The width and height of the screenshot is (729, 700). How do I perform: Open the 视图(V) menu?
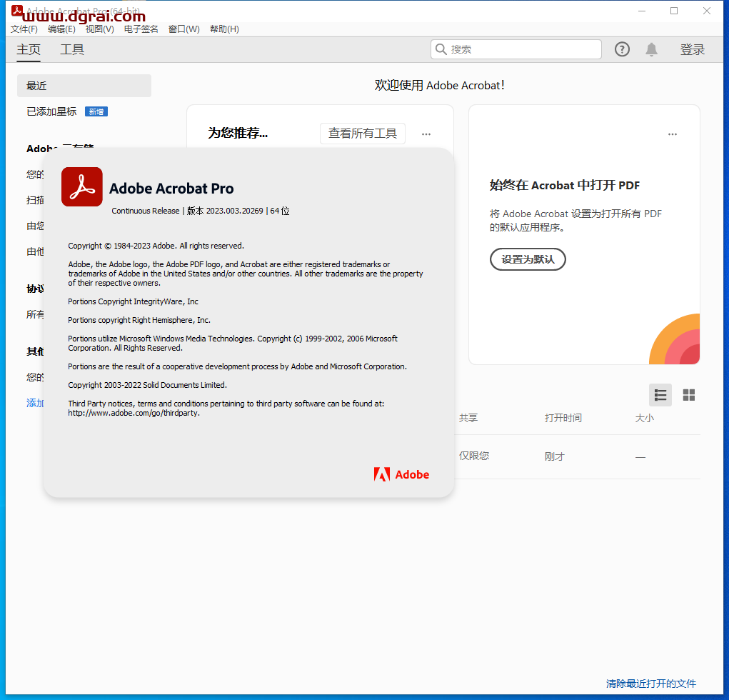tap(99, 29)
